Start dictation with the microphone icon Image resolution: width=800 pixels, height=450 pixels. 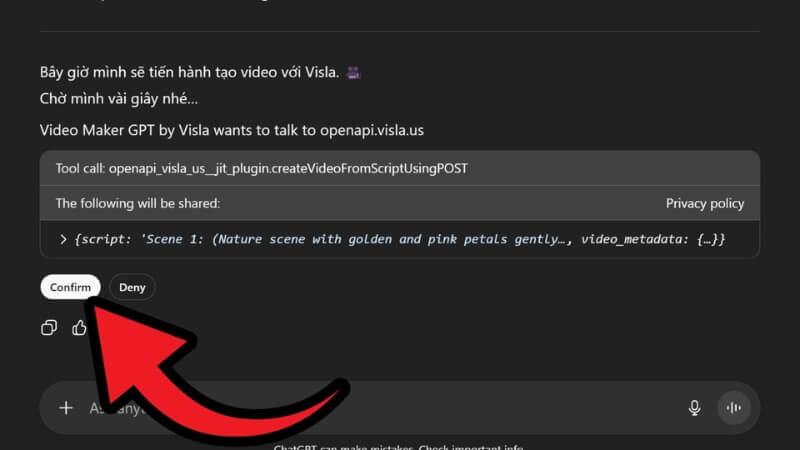click(x=694, y=407)
